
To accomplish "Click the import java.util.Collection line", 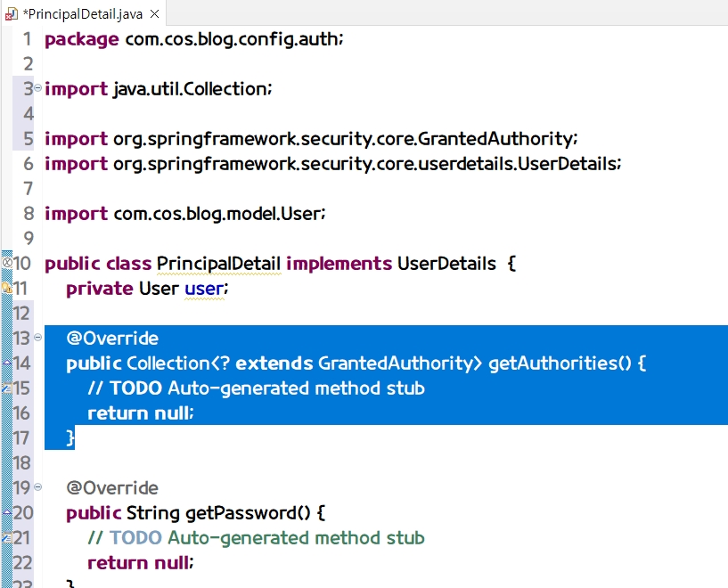I will [159, 89].
